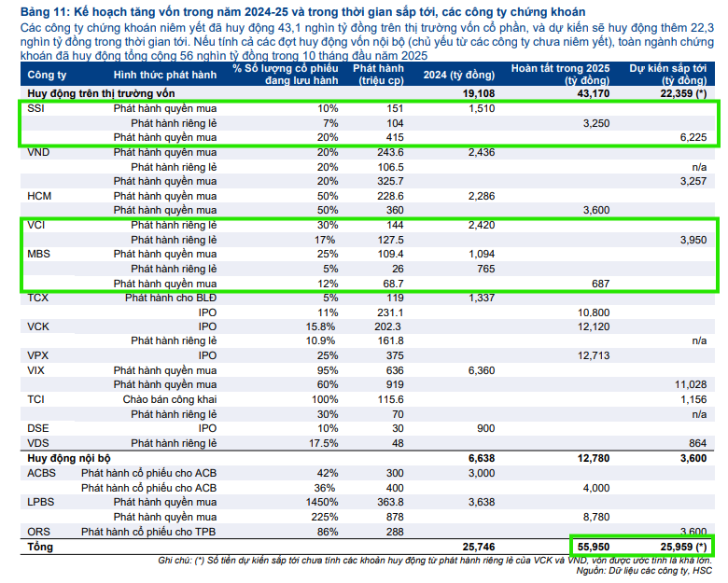Select the "Công ty" column header
Screen dimensions: 728x583
click(x=47, y=73)
